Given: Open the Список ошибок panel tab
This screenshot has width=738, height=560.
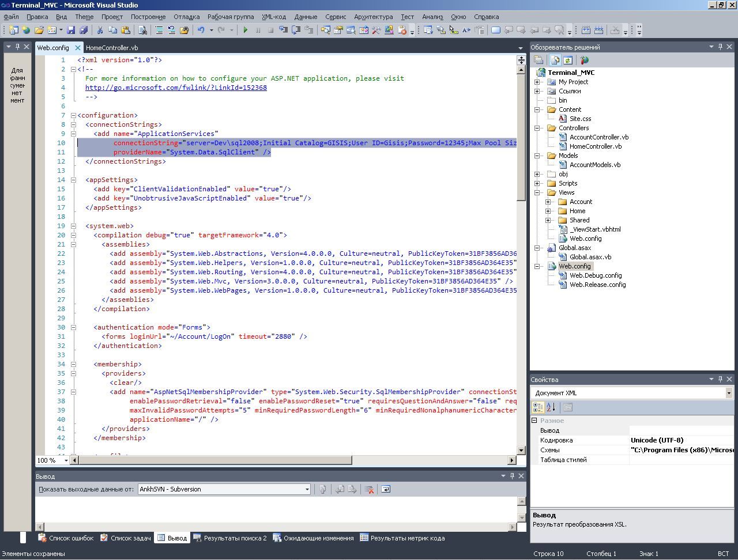Looking at the screenshot, I should [66, 538].
